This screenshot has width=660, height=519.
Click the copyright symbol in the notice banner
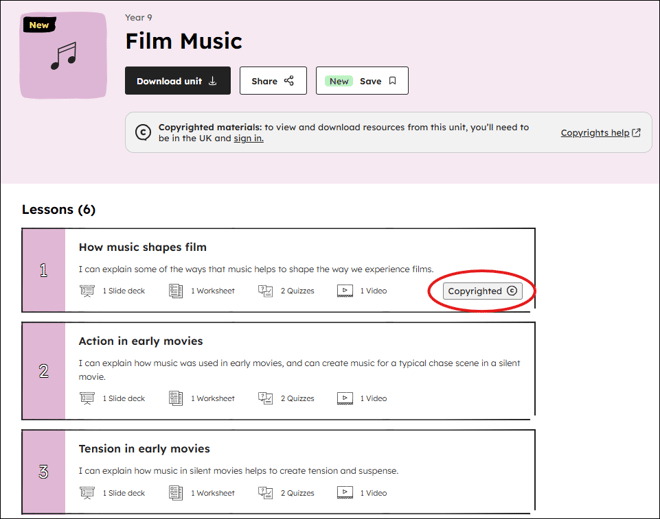(143, 133)
